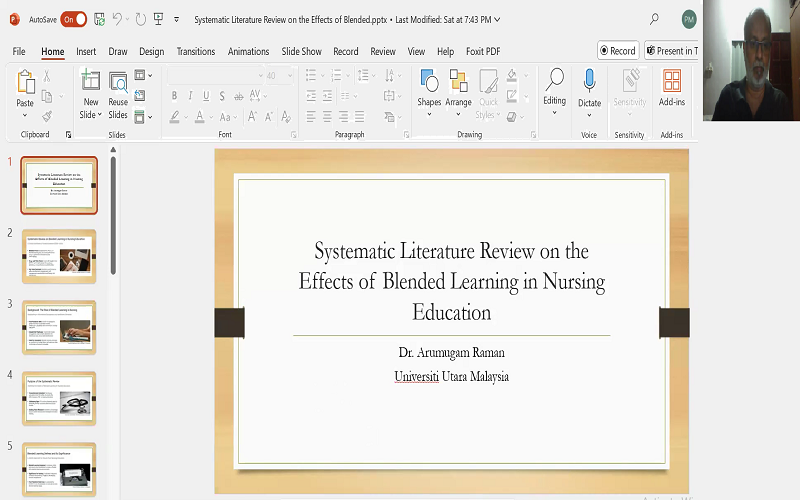
Task: Click the Cut scissors icon
Action: point(47,76)
